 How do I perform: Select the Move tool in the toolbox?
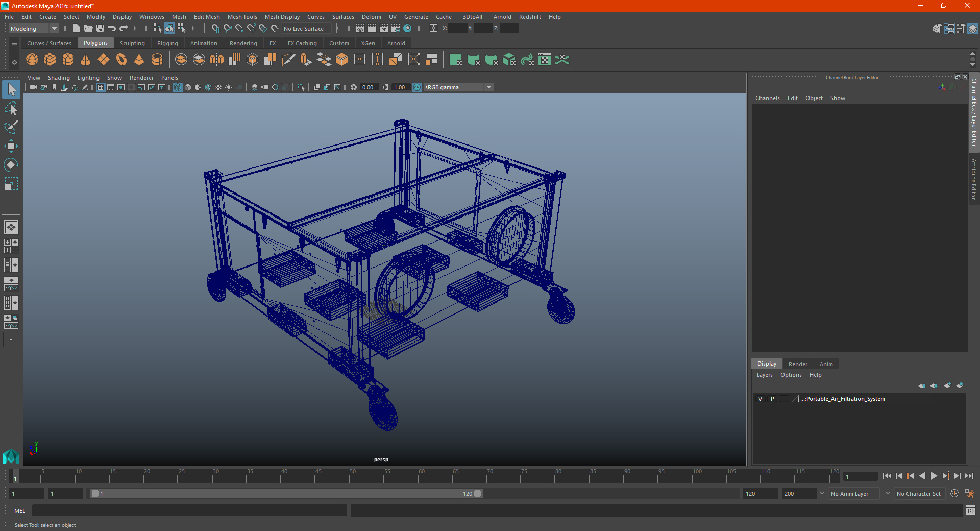(11, 146)
